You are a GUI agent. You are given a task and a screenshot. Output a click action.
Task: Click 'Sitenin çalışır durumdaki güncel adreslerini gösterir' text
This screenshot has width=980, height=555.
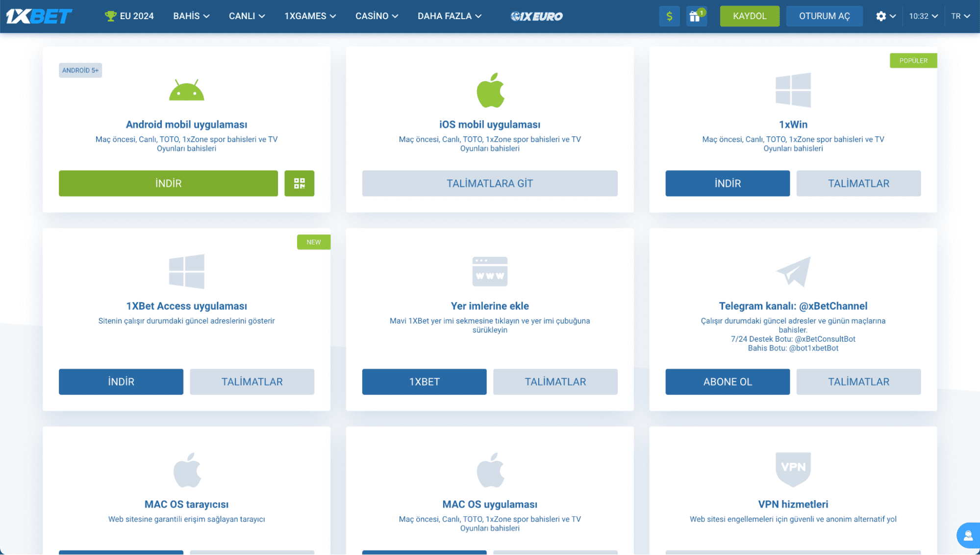[x=186, y=321]
